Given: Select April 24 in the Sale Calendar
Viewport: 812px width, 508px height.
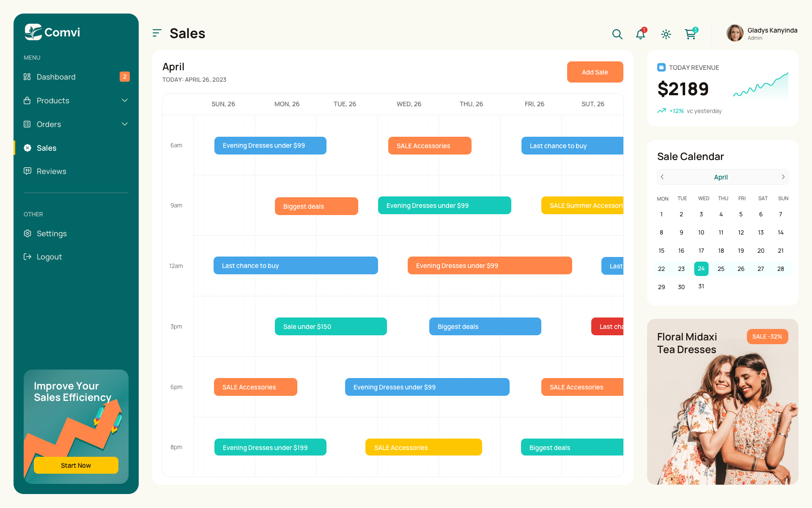Looking at the screenshot, I should pos(701,268).
